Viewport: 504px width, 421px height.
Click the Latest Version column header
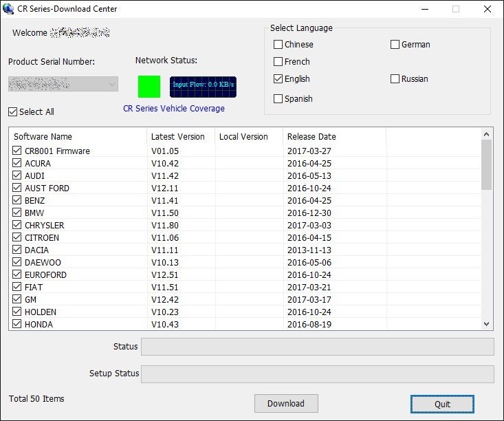pyautogui.click(x=181, y=136)
